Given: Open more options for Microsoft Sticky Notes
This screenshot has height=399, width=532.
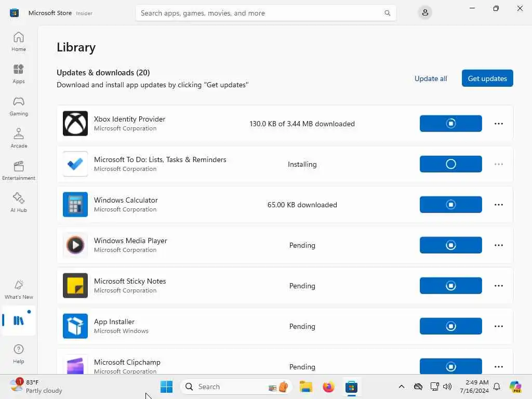Looking at the screenshot, I should tap(498, 286).
